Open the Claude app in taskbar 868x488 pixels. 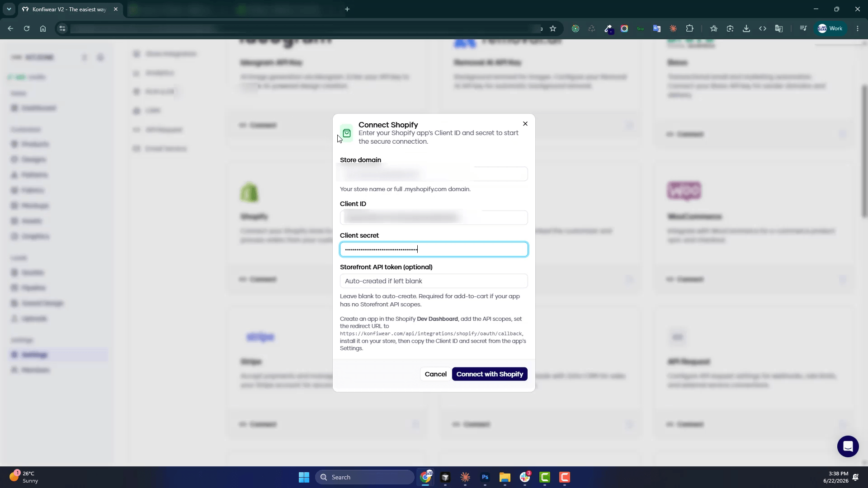coord(465,477)
